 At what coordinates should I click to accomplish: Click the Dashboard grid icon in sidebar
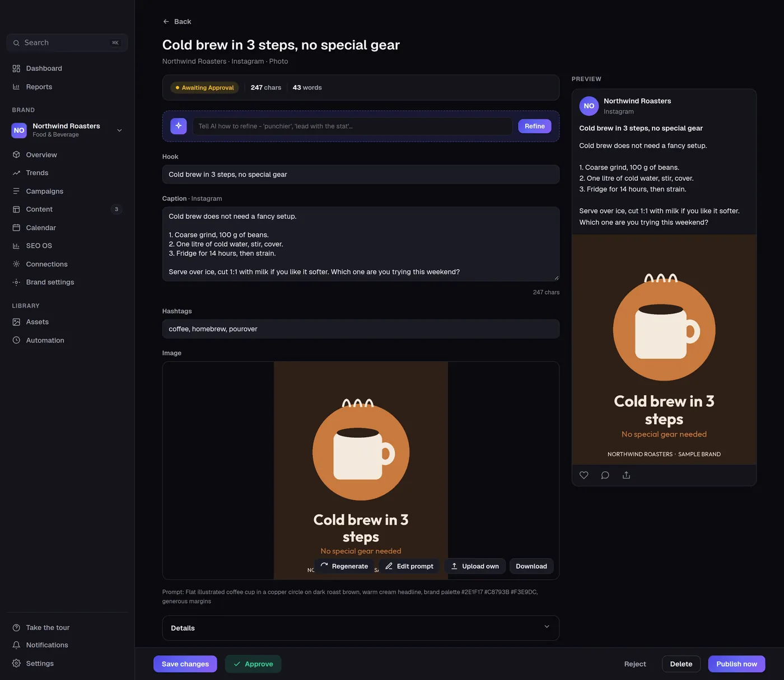tap(16, 68)
